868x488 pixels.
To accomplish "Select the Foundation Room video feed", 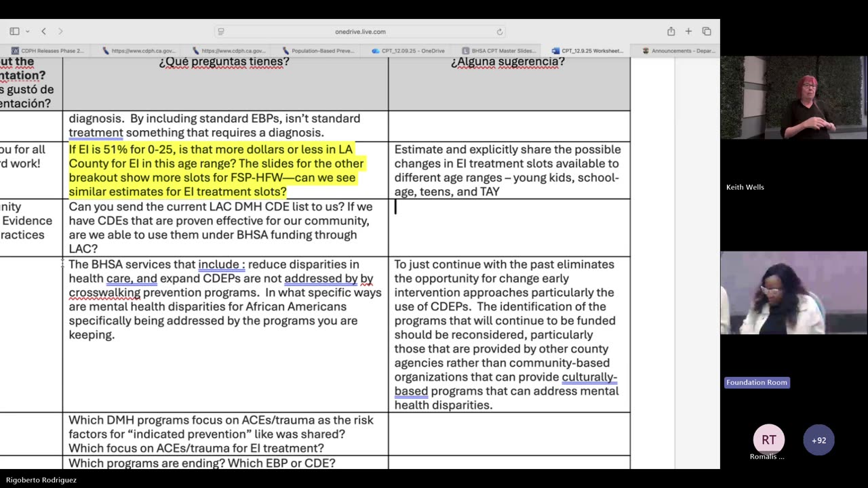I will click(x=794, y=293).
